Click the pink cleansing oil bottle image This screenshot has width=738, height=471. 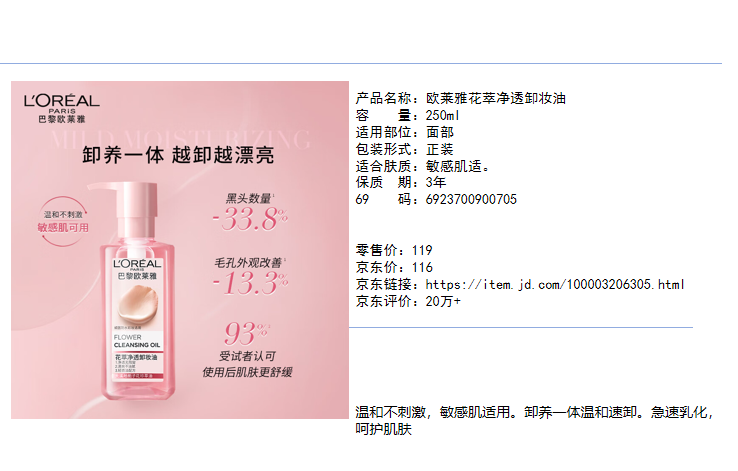pos(132,291)
